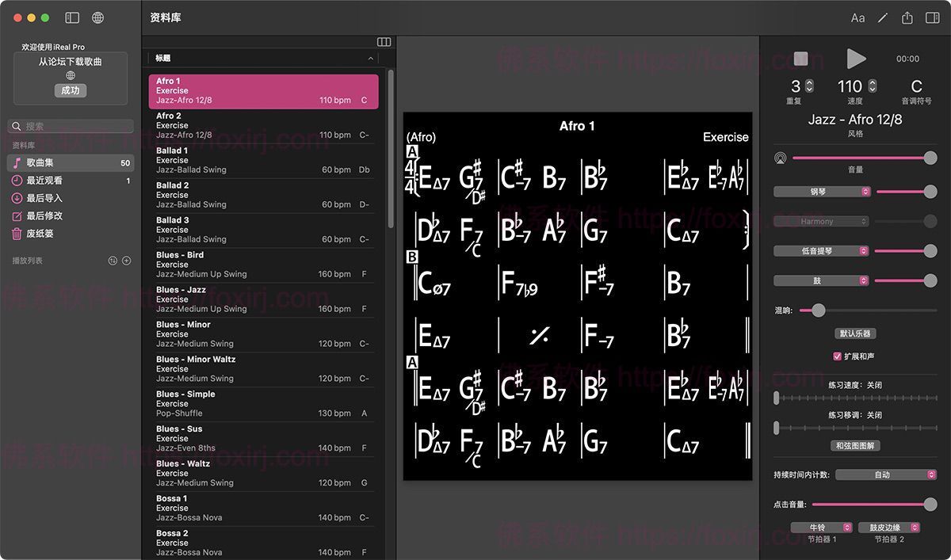Open the font size Aa icon
The height and width of the screenshot is (560, 951).
tap(857, 17)
